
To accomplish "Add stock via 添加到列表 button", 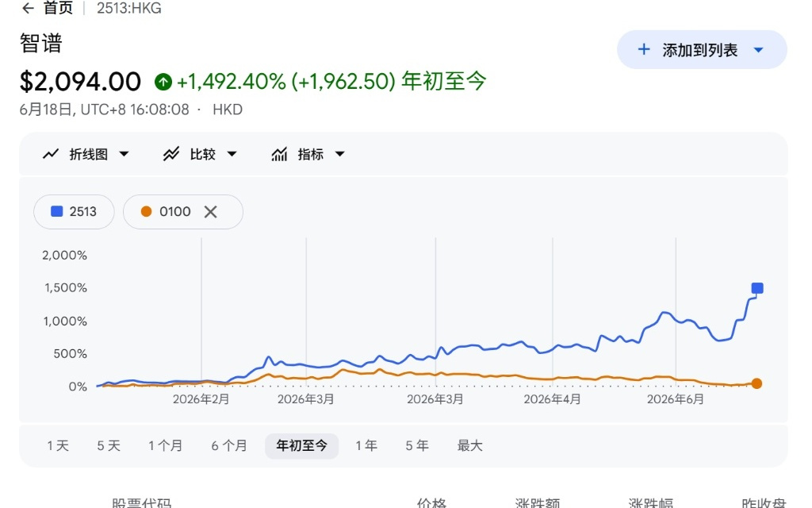I will [x=702, y=50].
